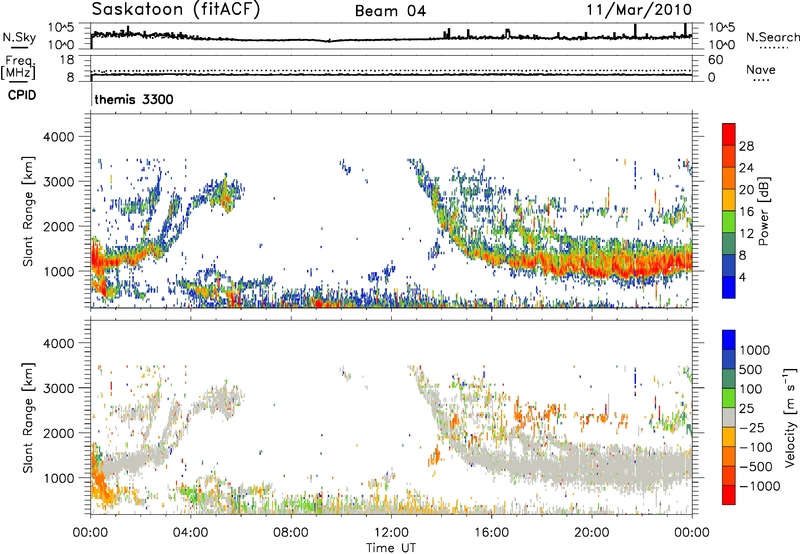Select the "08:00" time axis label

pos(290,533)
